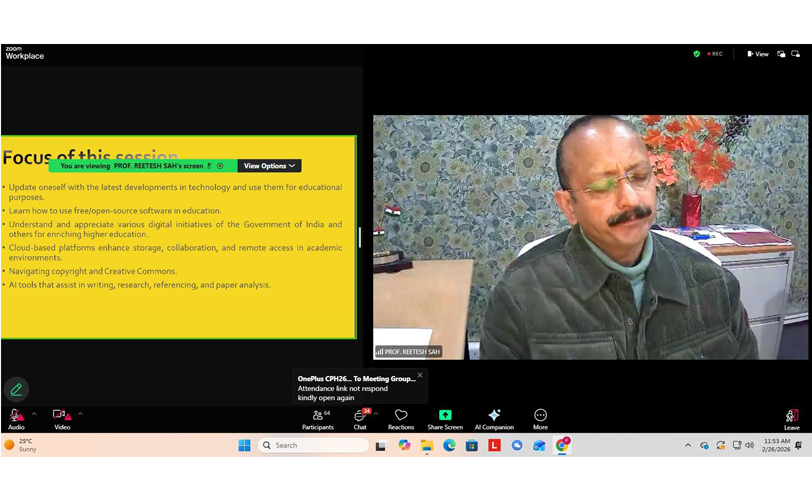Click the rightmost mini window icon at top
812x504 pixels.
(x=795, y=54)
